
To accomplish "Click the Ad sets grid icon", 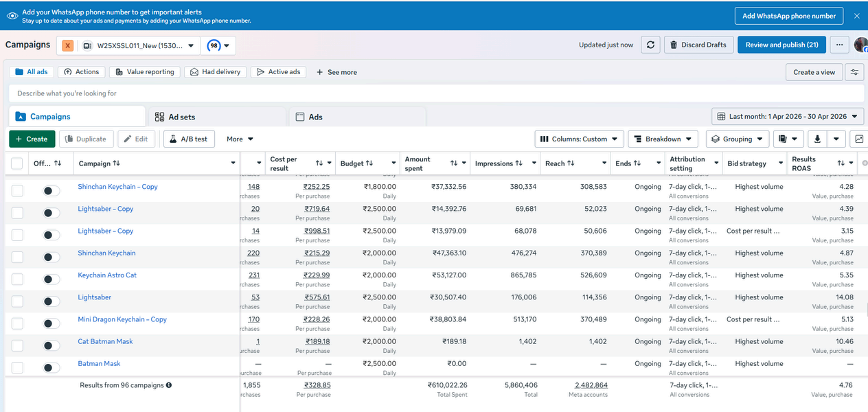I will 160,117.
